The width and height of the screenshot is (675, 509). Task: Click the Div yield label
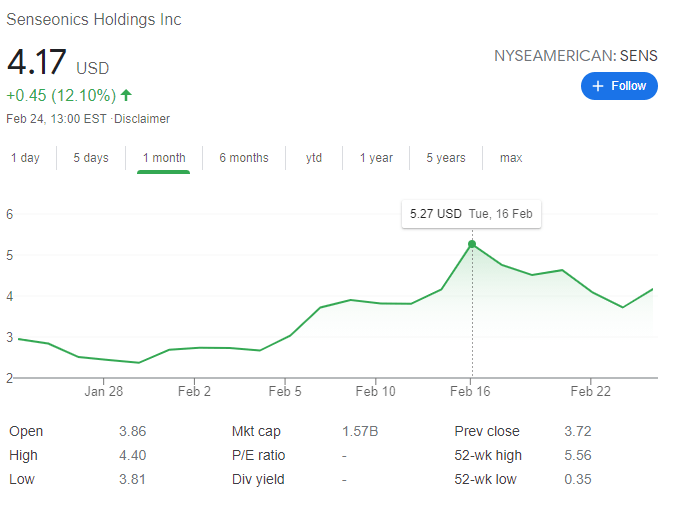[x=258, y=480]
